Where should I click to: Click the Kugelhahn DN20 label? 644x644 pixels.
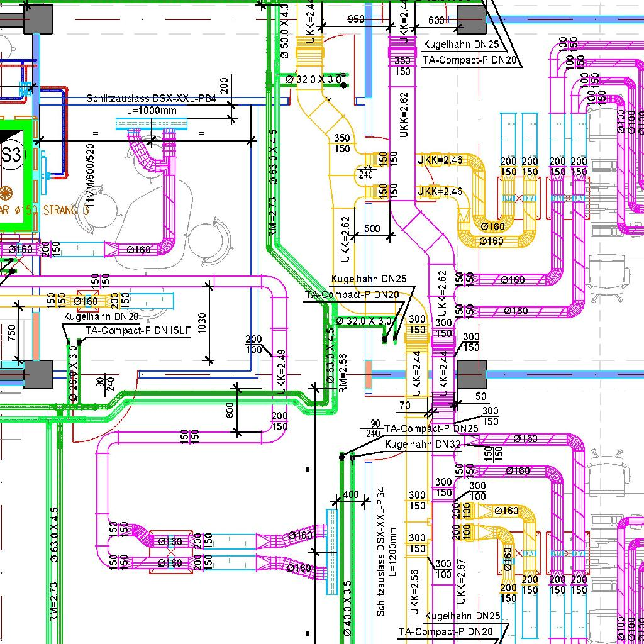(x=101, y=317)
